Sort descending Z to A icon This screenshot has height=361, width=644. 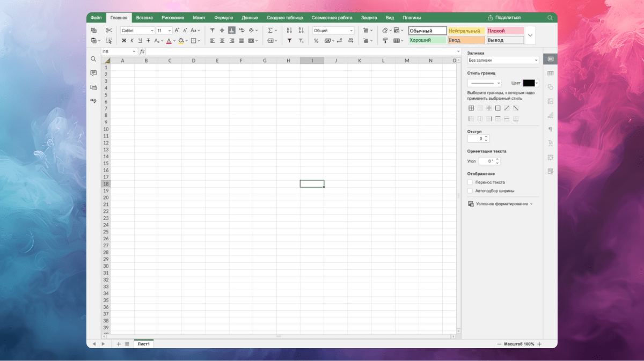[x=301, y=31]
